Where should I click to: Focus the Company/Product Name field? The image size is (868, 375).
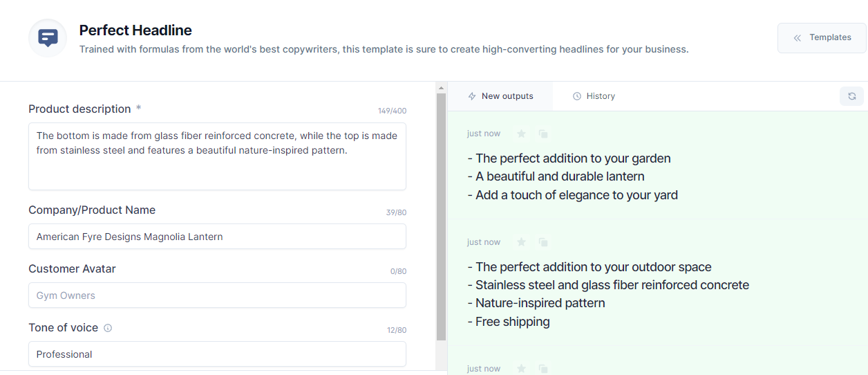(x=217, y=237)
